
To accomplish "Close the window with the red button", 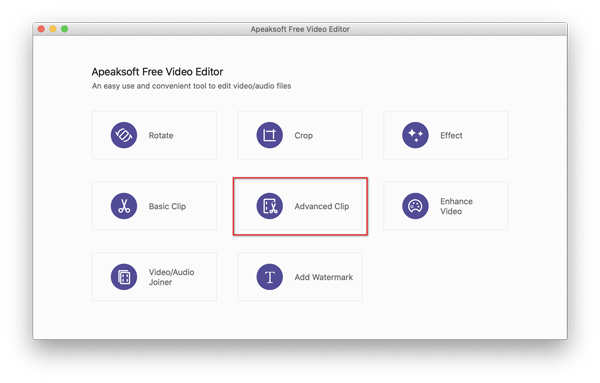I will (x=41, y=29).
